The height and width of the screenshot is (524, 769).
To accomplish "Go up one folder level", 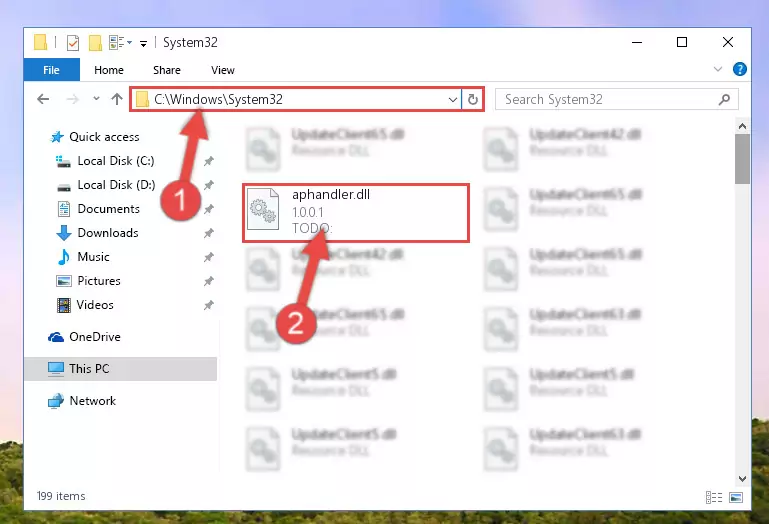I will coord(117,99).
